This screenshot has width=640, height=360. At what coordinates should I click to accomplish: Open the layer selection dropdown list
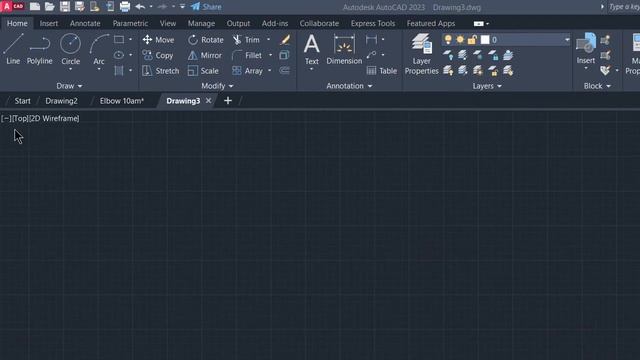click(x=567, y=40)
